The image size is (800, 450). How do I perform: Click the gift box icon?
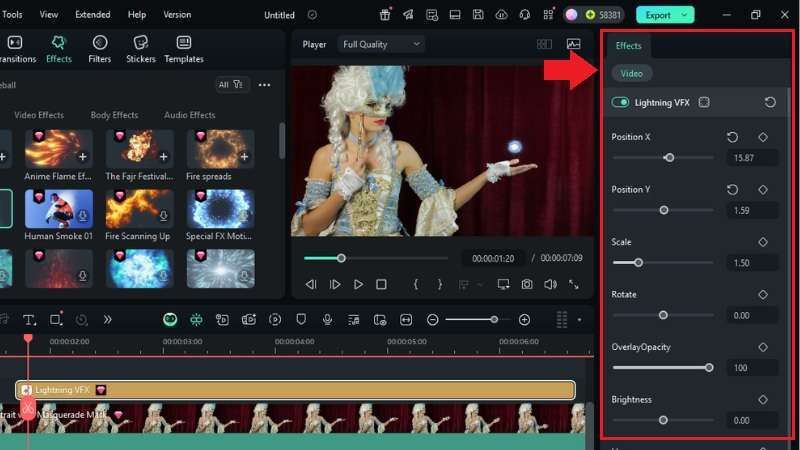pos(385,15)
